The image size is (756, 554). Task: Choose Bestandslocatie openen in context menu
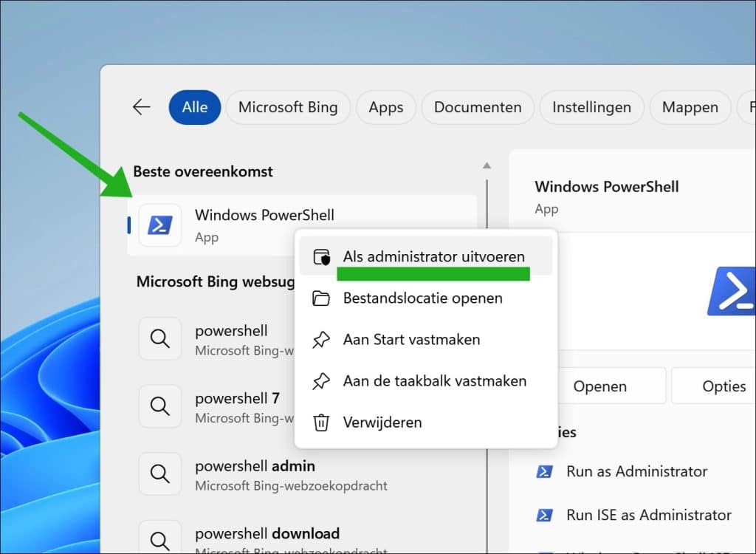click(x=426, y=298)
